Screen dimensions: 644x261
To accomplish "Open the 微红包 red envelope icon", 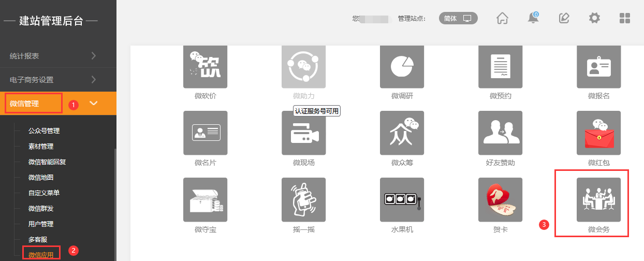I will [x=598, y=133].
